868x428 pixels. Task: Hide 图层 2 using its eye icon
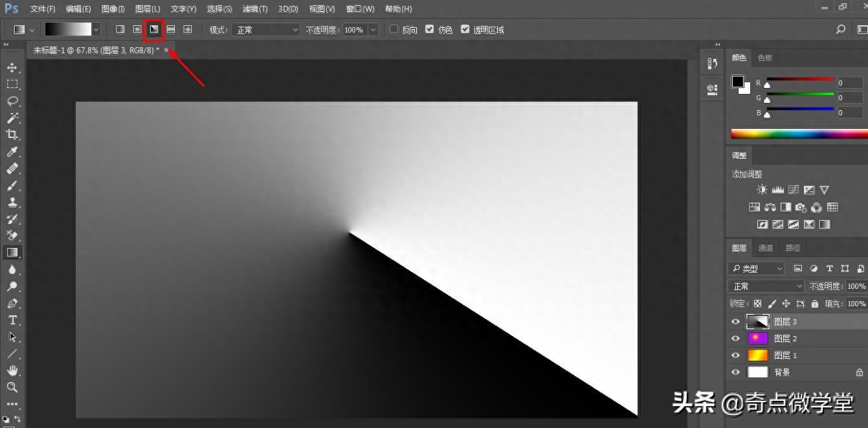pyautogui.click(x=735, y=338)
